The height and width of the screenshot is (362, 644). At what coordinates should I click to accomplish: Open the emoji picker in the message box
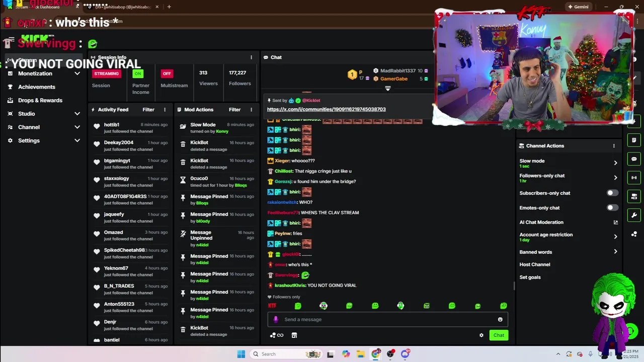coord(500,319)
